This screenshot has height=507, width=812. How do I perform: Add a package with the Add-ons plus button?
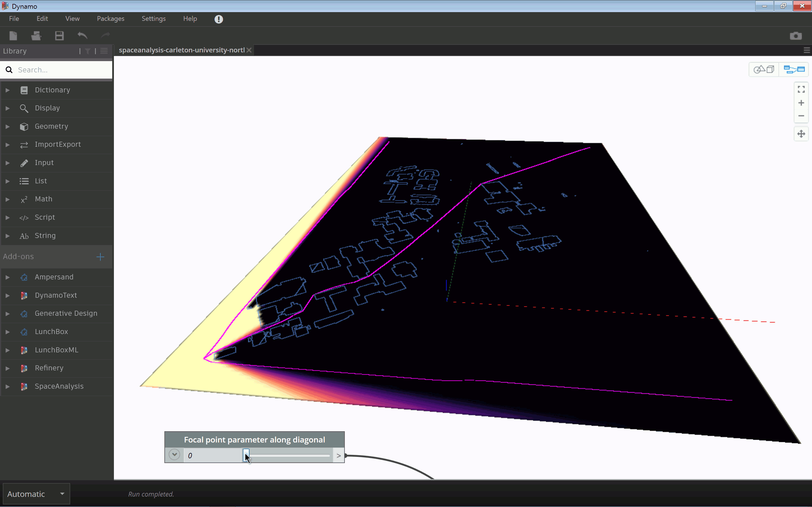[x=100, y=257]
